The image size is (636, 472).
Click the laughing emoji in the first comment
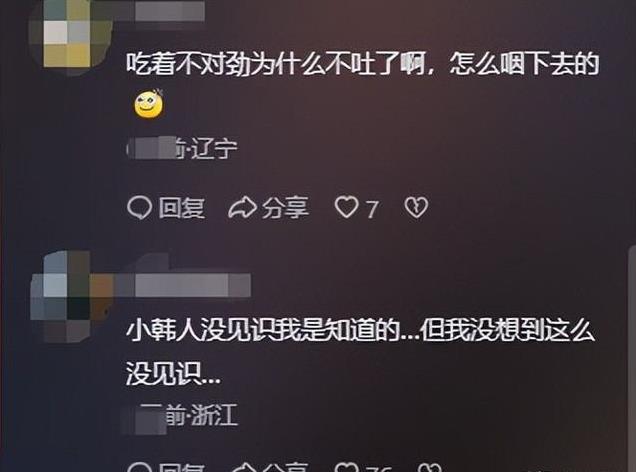pyautogui.click(x=148, y=104)
